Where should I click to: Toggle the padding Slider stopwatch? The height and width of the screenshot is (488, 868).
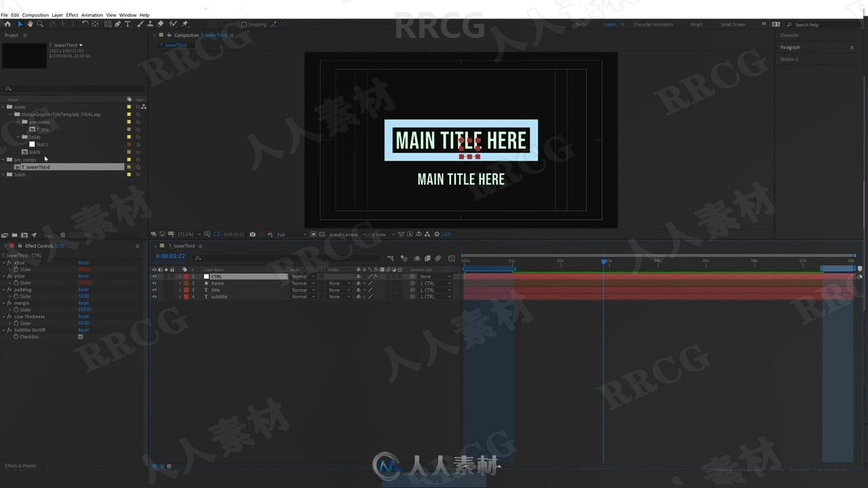click(16, 296)
